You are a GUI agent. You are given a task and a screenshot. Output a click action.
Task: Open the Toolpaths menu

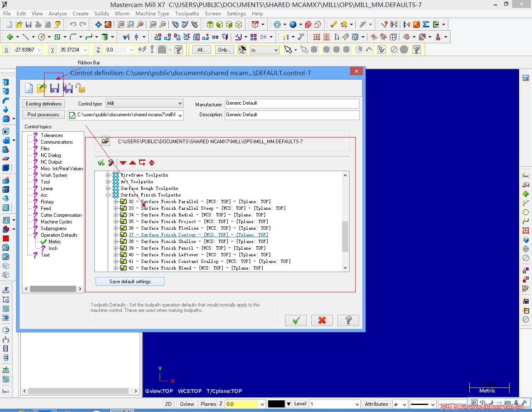click(x=187, y=14)
